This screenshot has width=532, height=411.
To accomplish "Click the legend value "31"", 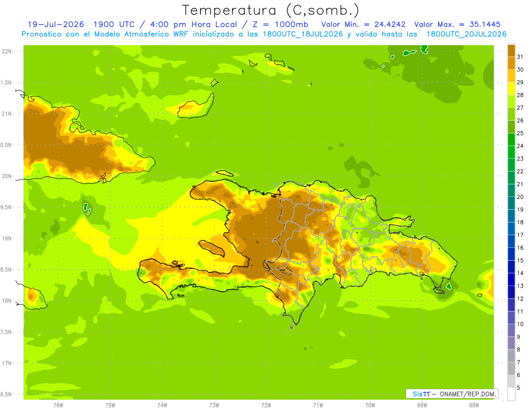I will click(x=520, y=57).
